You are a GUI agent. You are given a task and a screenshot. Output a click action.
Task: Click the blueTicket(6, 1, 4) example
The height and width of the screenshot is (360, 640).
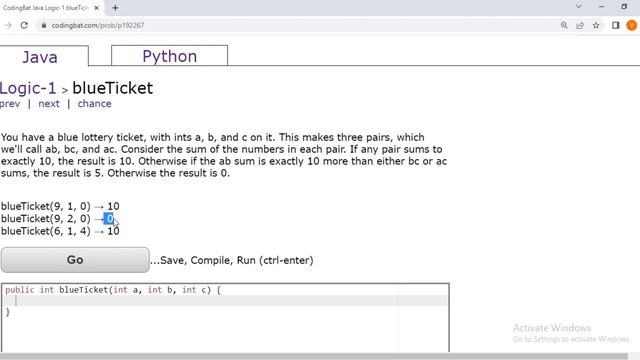[x=60, y=231]
